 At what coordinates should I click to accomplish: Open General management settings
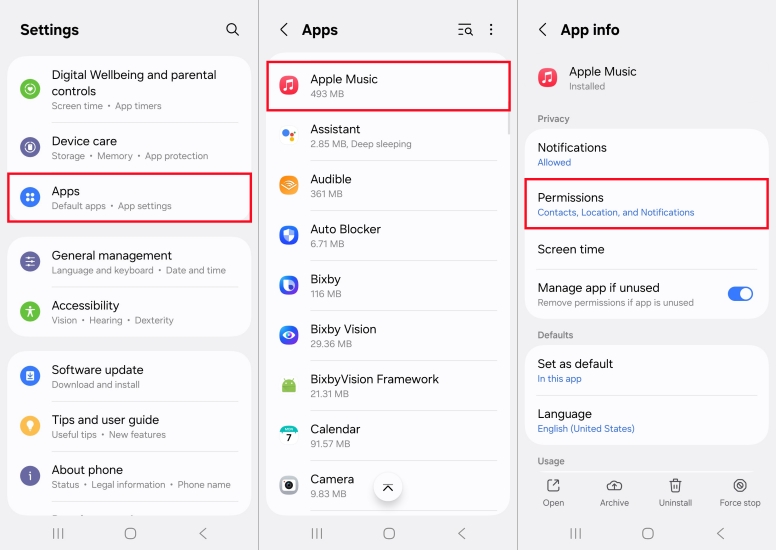(x=130, y=262)
